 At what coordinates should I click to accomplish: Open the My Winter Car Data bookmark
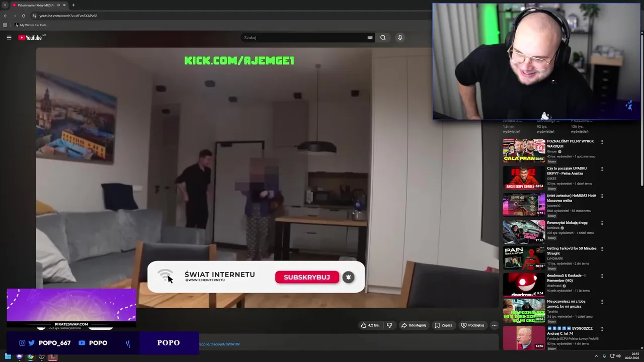(31, 25)
